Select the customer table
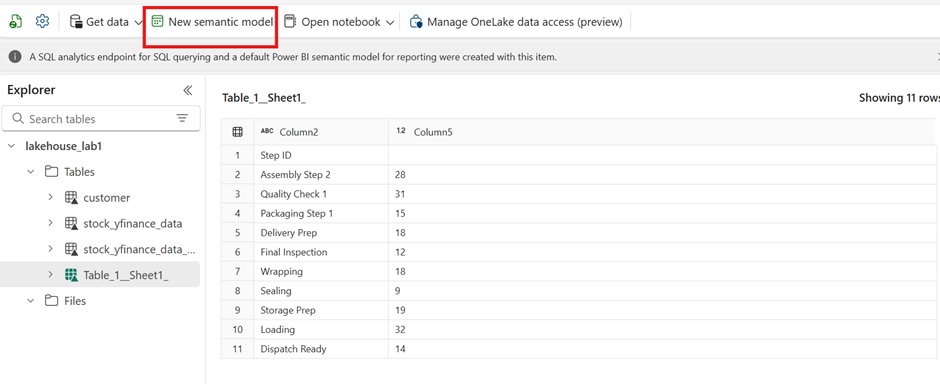Screen dimensions: 940x384 (x=107, y=198)
